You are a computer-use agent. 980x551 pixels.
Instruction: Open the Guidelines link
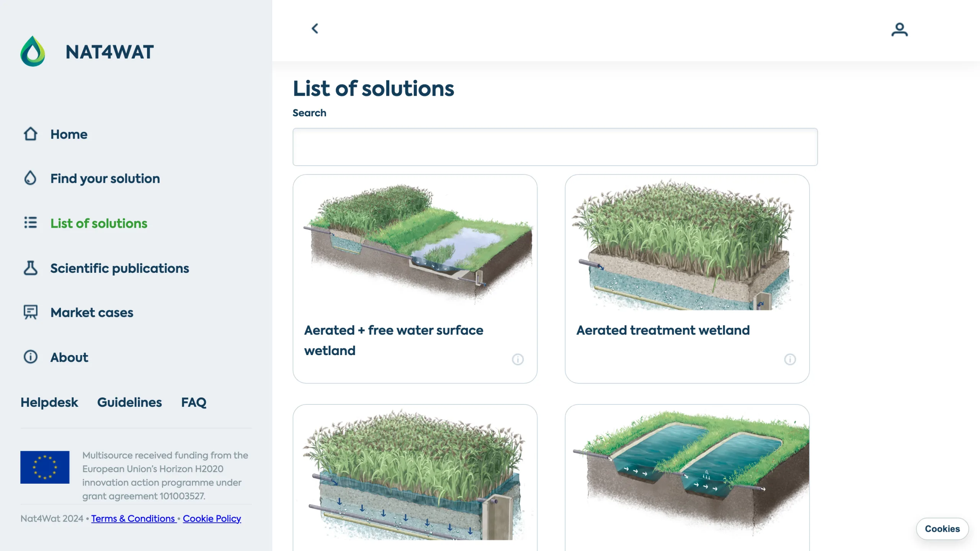pos(129,403)
